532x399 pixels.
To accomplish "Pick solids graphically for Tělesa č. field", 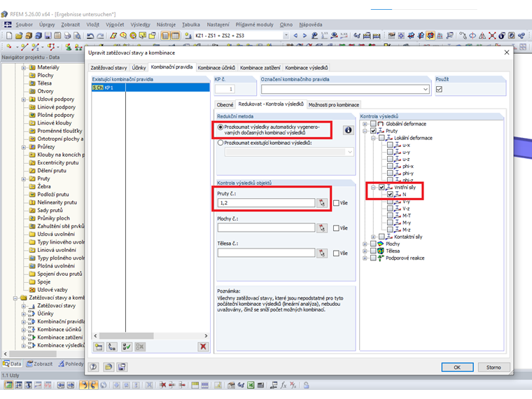I will pos(322,253).
